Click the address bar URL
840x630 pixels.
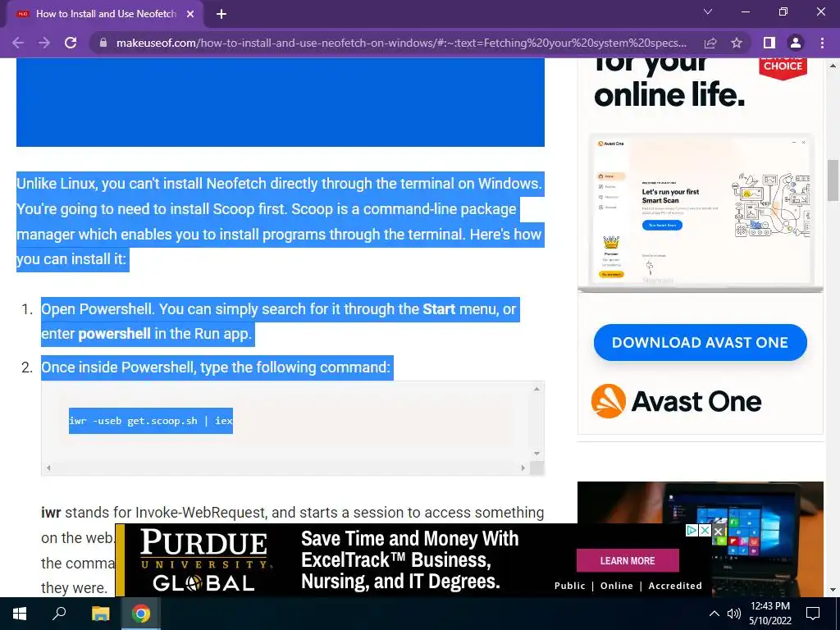[x=400, y=43]
